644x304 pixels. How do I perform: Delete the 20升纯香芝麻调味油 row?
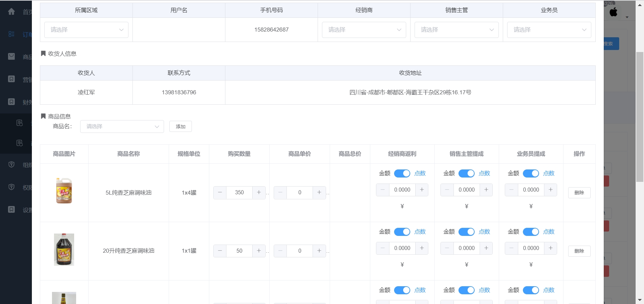pos(579,251)
